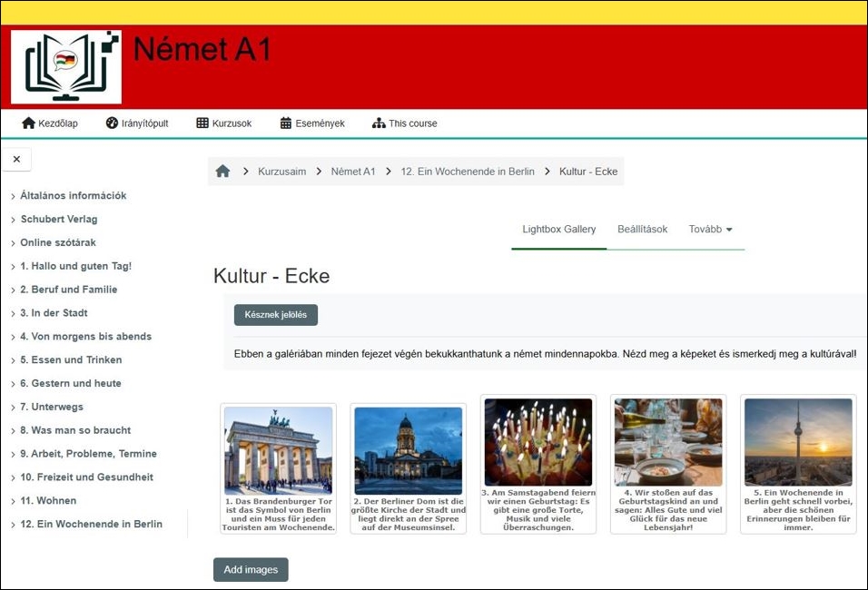This screenshot has height=590, width=868.
Task: Open Irányítópult dashboard icon
Action: (112, 123)
